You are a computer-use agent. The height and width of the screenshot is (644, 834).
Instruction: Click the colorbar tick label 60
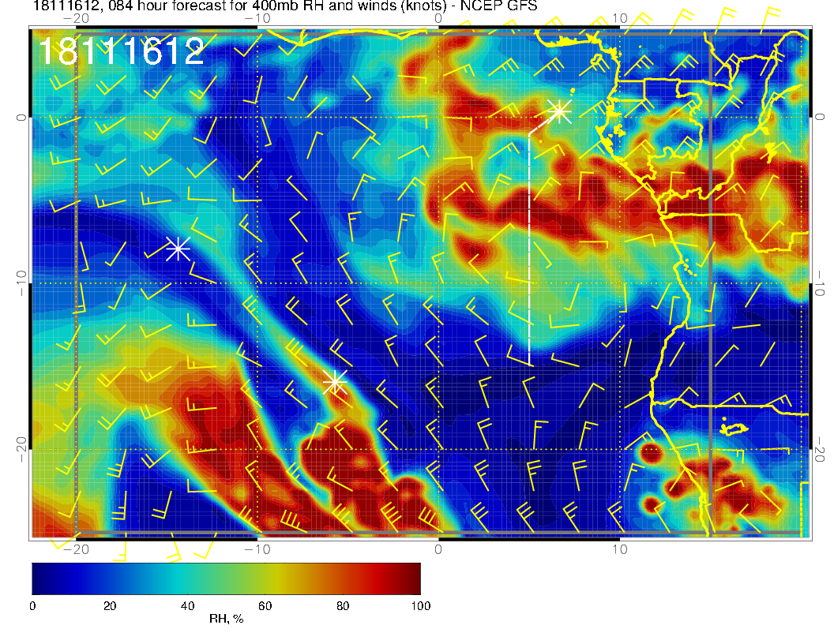click(265, 606)
